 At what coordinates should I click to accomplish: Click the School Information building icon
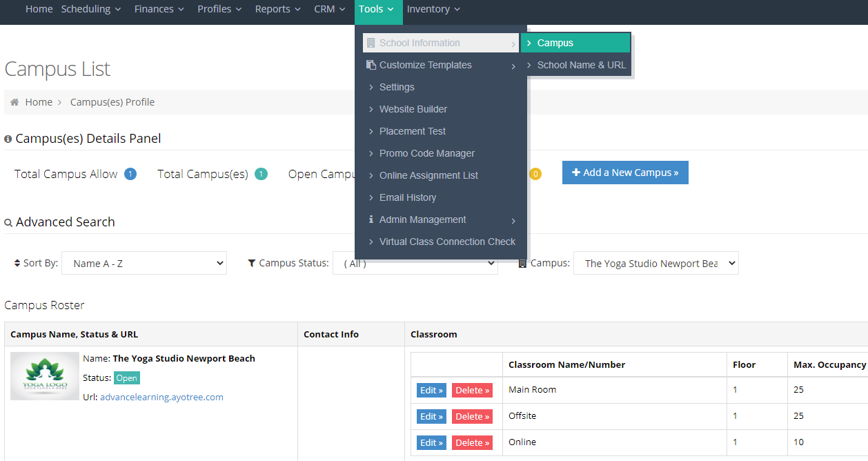point(371,43)
